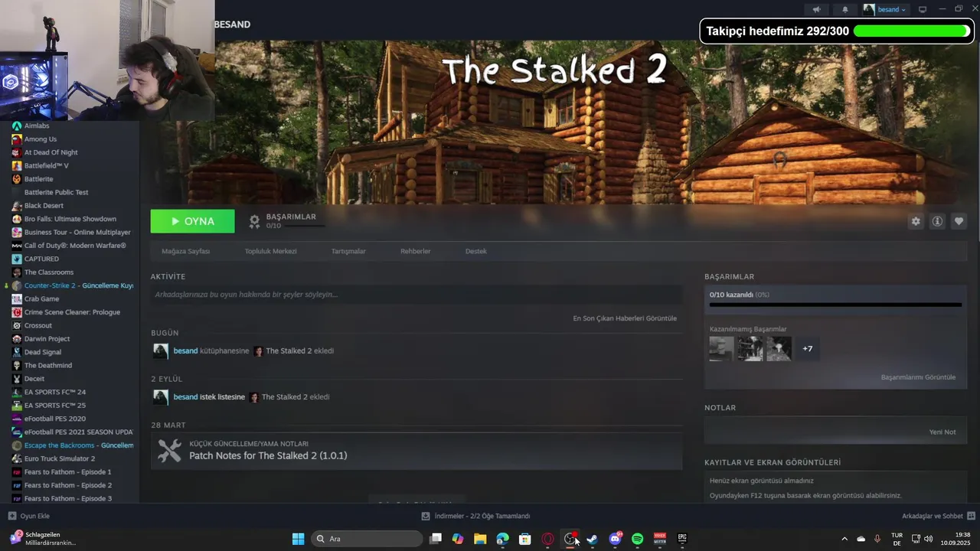The image size is (980, 551).
Task: Show the +7 remaining achievements
Action: click(807, 349)
